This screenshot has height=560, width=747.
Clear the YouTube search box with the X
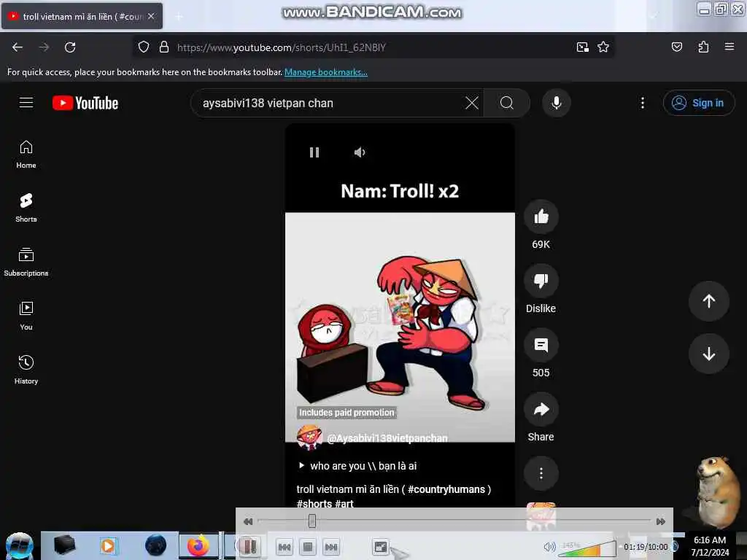tap(472, 103)
